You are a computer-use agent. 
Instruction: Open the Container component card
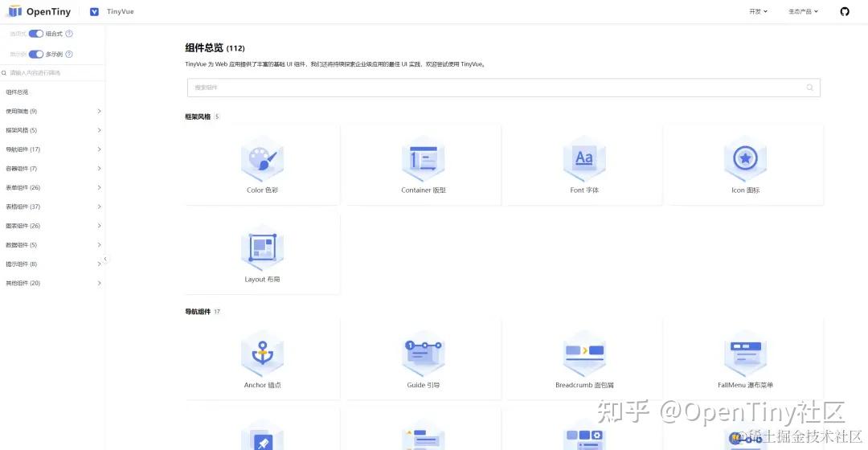point(424,165)
